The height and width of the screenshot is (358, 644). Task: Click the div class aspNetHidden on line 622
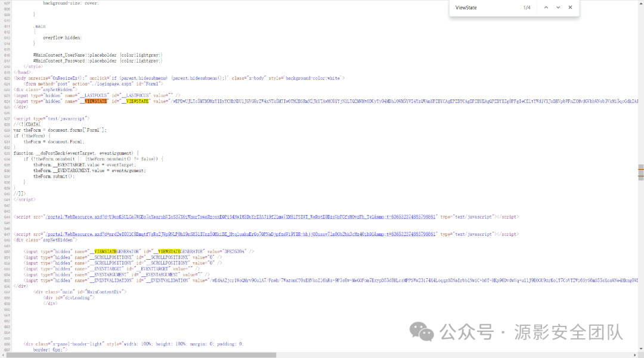45,89
